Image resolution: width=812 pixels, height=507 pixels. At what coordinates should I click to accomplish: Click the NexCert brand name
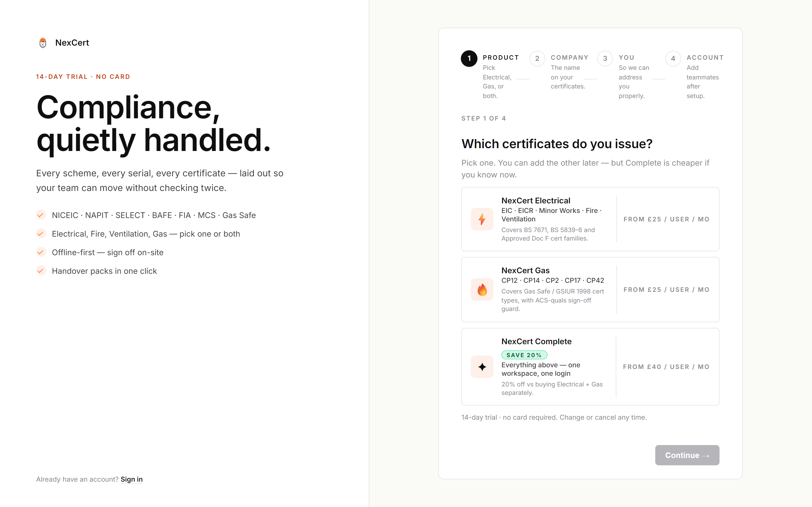click(72, 43)
